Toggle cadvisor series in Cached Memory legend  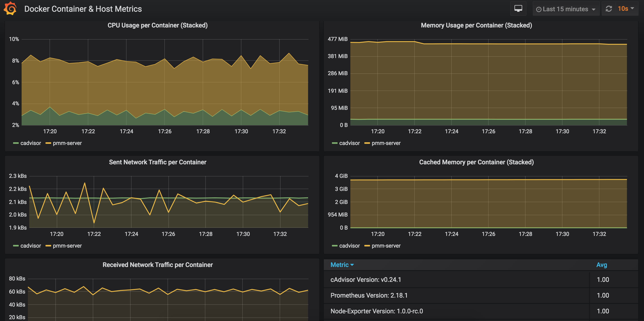(x=349, y=246)
